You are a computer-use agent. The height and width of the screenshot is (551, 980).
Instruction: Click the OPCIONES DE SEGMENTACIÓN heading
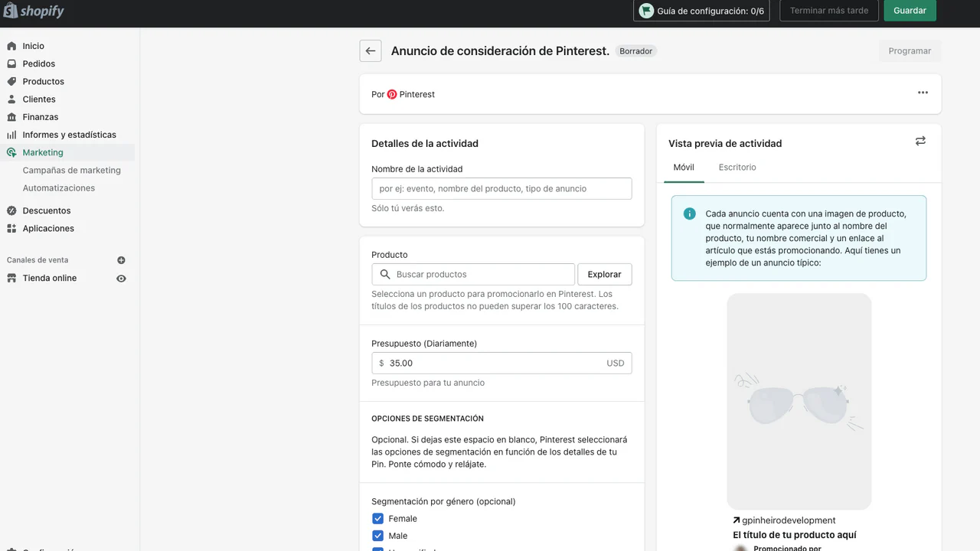pyautogui.click(x=427, y=419)
